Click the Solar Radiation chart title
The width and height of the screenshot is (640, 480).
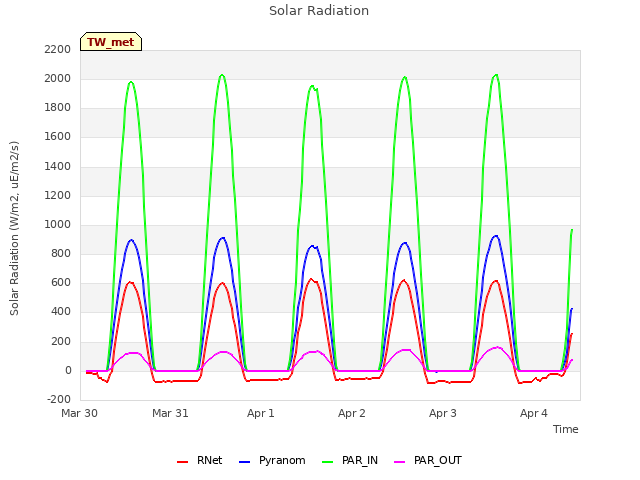coord(319,11)
